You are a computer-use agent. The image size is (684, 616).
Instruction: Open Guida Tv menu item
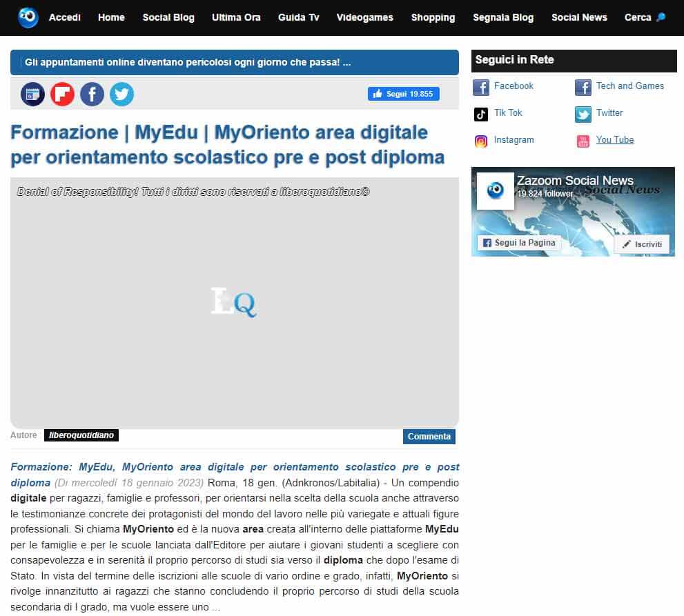298,17
